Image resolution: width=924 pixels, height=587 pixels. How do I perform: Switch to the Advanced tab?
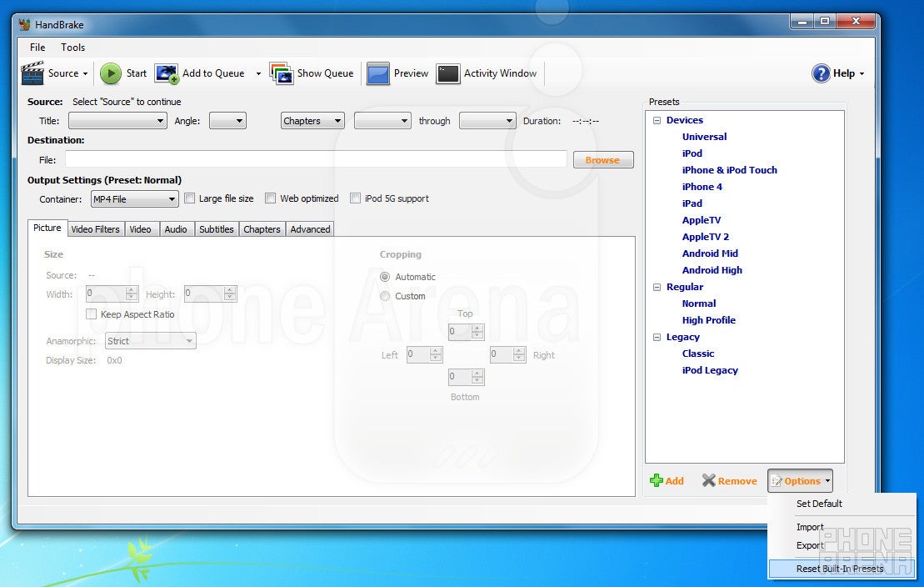311,229
